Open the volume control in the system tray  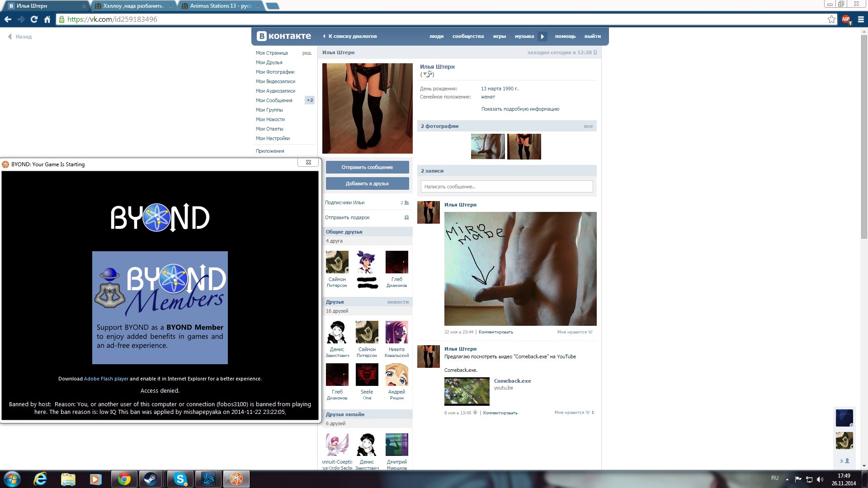(x=820, y=479)
